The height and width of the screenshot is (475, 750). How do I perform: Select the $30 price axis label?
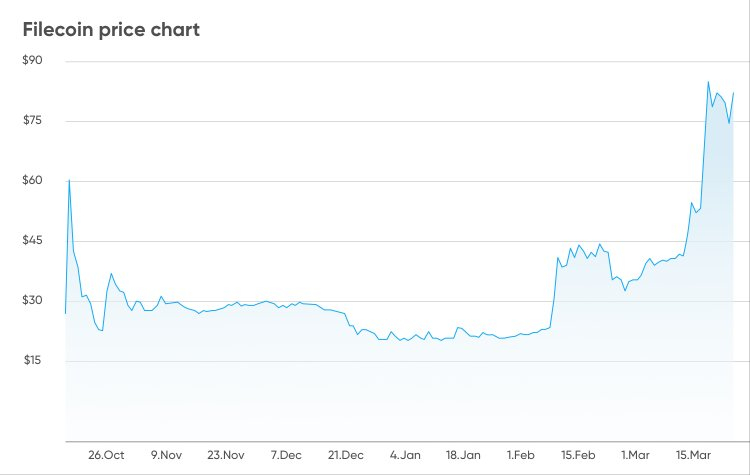pyautogui.click(x=34, y=301)
